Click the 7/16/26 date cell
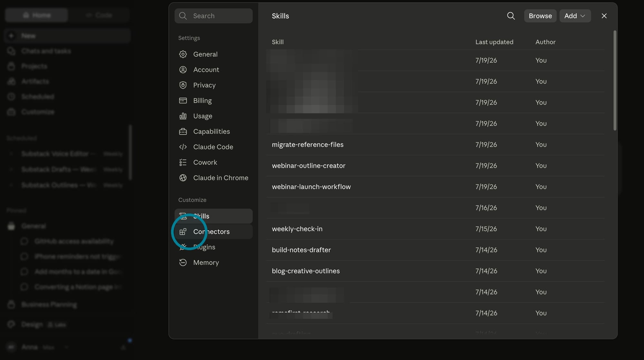Image resolution: width=644 pixels, height=360 pixels. (x=486, y=208)
